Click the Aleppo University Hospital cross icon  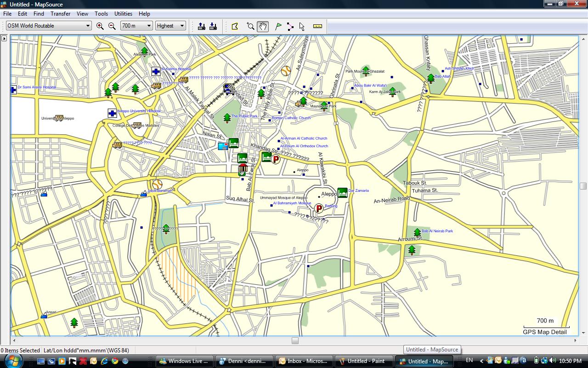(x=112, y=113)
